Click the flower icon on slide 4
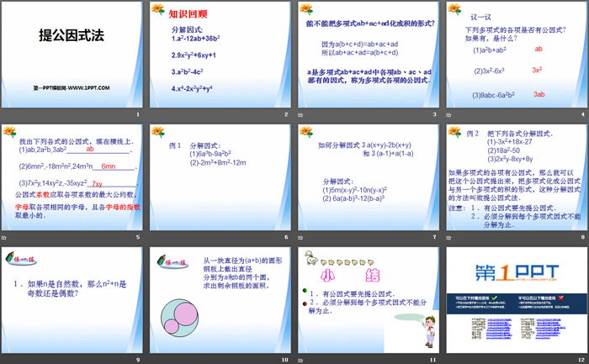Image resolution: width=589 pixels, height=364 pixels. [454, 10]
